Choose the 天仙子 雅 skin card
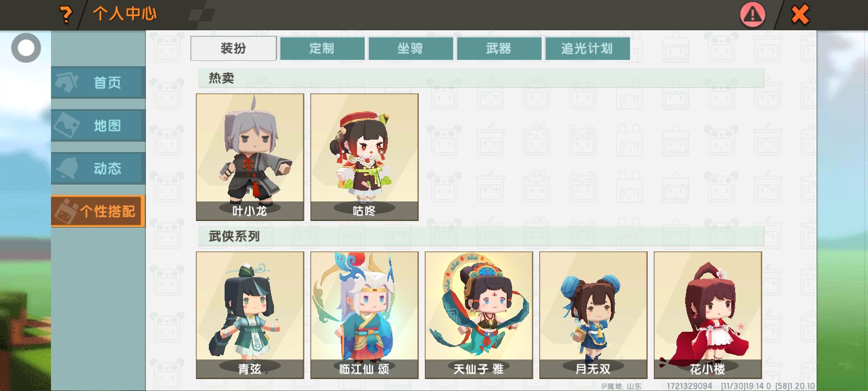This screenshot has height=391, width=868. coord(479,315)
